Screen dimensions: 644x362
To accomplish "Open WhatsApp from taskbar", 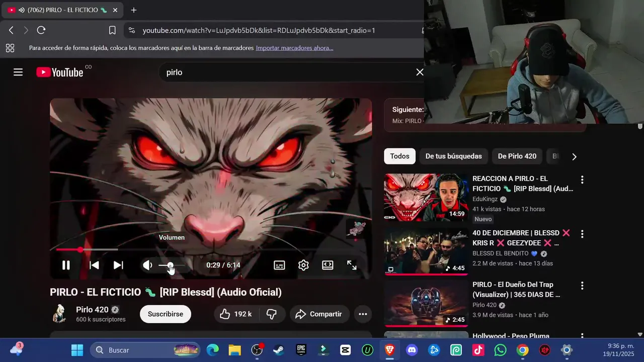I will 501,350.
